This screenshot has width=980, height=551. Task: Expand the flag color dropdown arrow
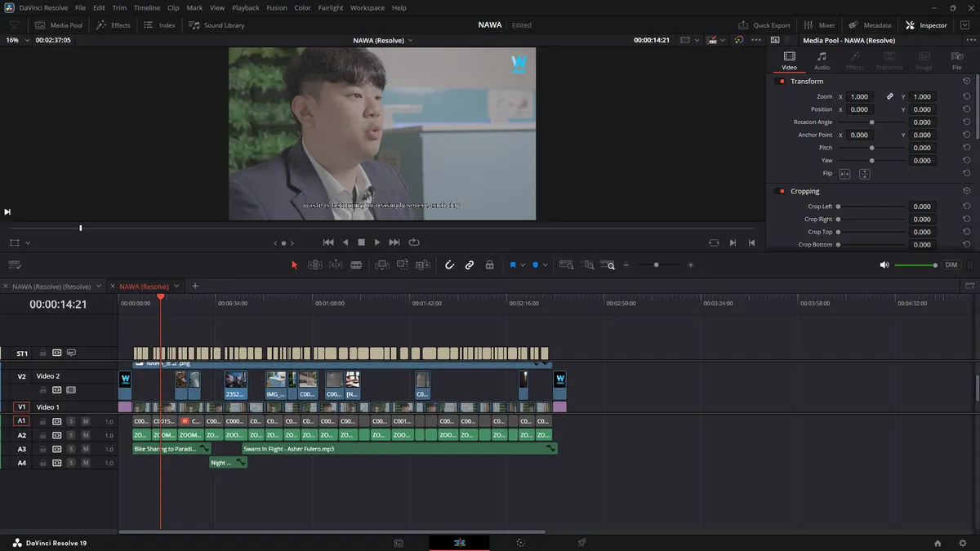click(x=523, y=265)
